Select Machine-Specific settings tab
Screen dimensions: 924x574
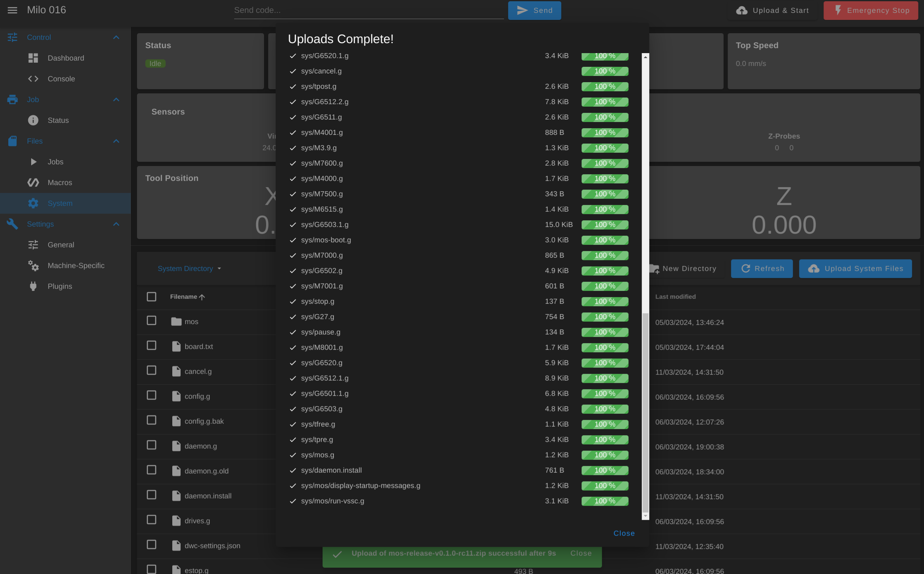(76, 265)
